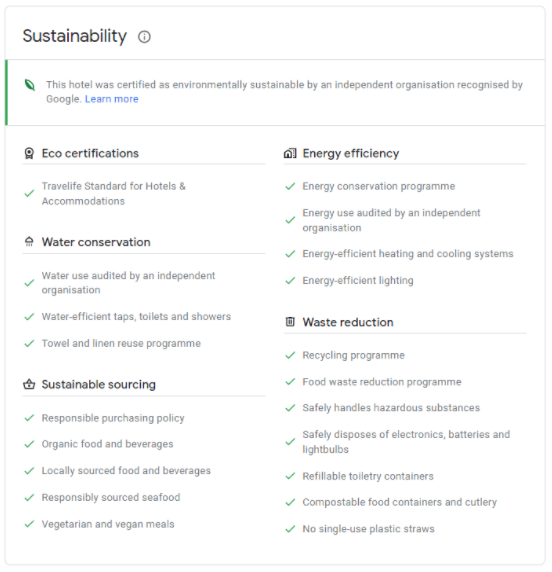Click Travelife Standard for Hotels & Accommodations
Screen dimensions: 552x572
pyautogui.click(x=113, y=193)
